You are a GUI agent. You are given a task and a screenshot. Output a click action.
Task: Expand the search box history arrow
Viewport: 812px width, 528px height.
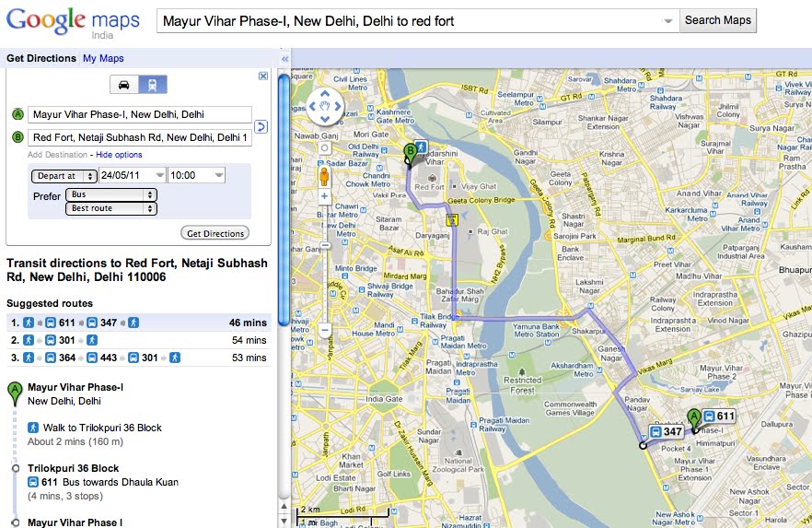click(668, 21)
